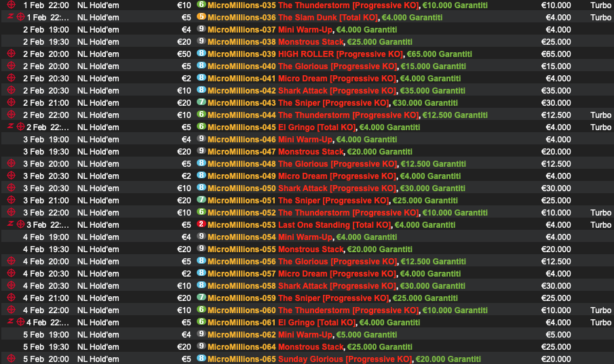Click €2 buy-in on MicroMillions-057 Micro Dream row
This screenshot has height=364, width=614.
(186, 274)
